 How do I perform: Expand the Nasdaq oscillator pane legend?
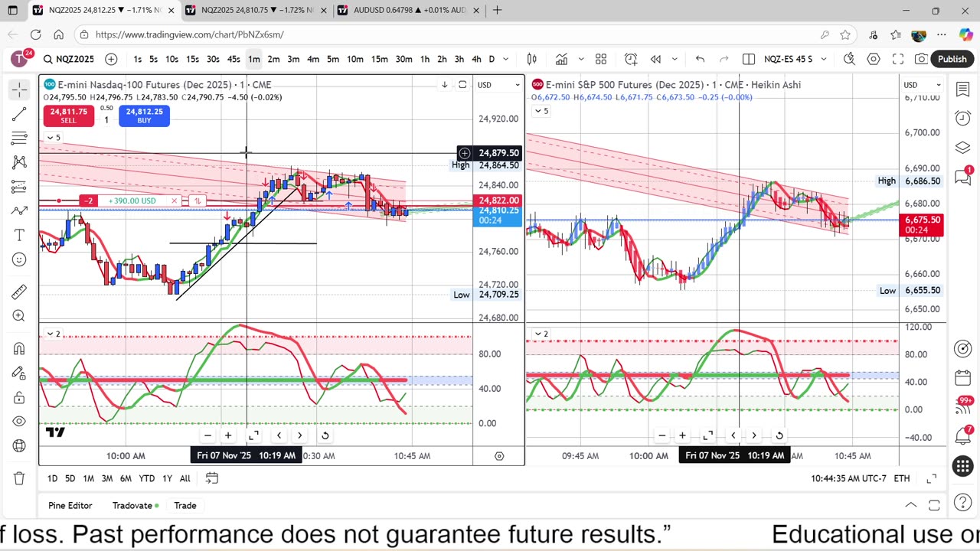54,334
